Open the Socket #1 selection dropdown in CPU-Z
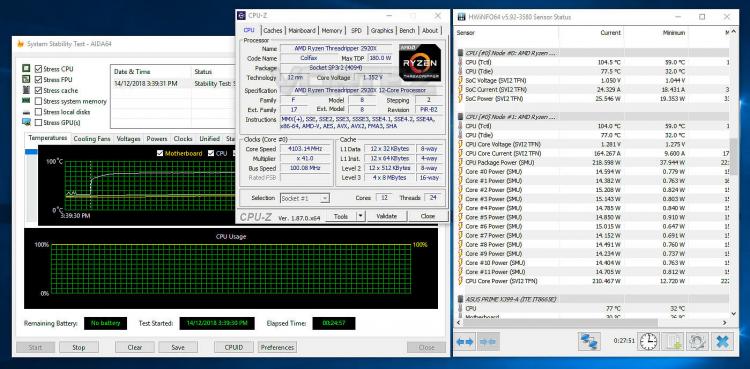The height and width of the screenshot is (369, 750). click(305, 198)
